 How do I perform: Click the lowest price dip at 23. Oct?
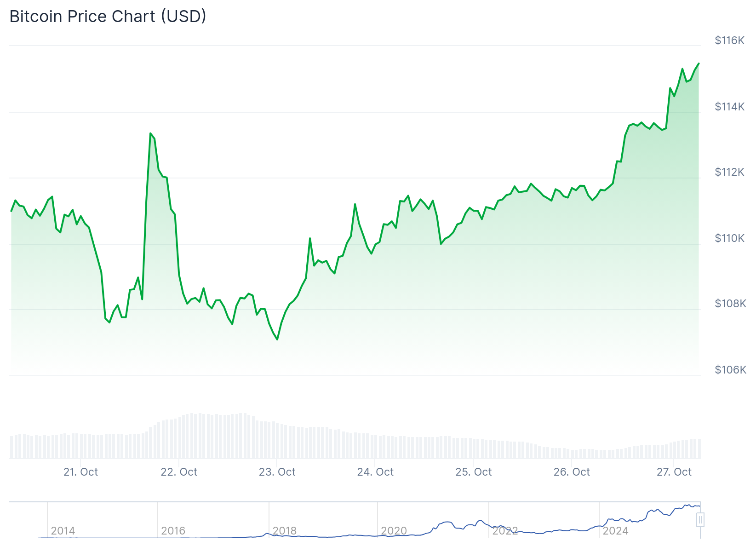[277, 339]
